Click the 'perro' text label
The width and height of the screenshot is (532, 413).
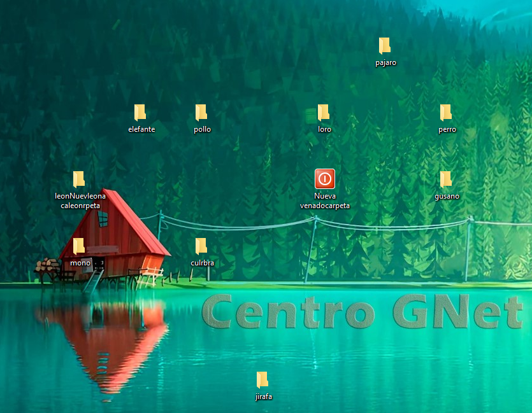click(447, 129)
